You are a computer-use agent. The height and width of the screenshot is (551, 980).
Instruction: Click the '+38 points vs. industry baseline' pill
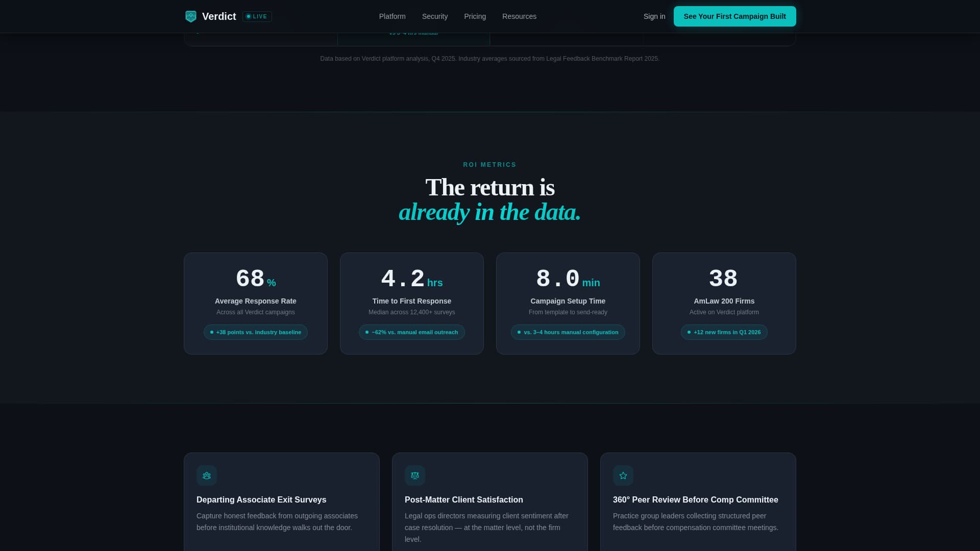[x=256, y=332]
